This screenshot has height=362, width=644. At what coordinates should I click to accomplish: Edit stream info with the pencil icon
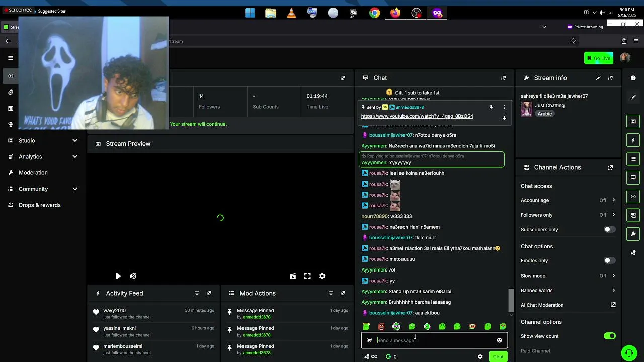point(598,78)
